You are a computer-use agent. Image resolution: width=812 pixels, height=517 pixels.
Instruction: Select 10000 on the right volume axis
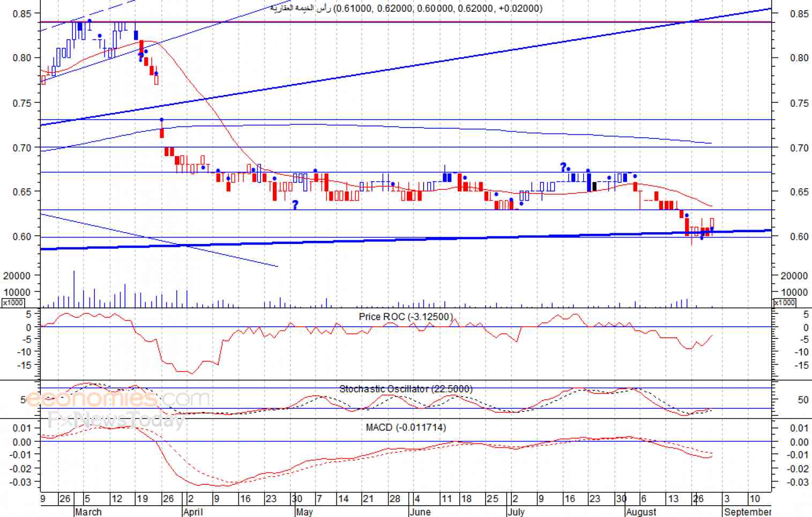[x=794, y=292]
